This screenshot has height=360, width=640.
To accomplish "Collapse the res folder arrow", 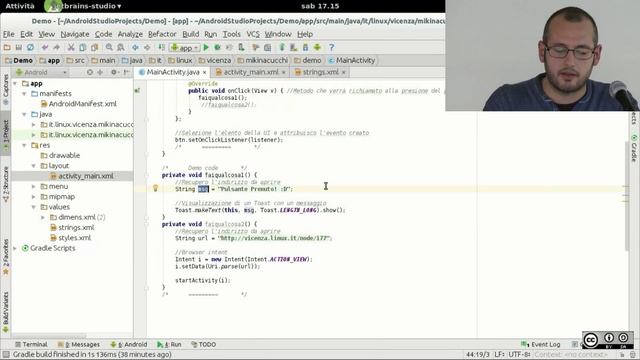I will point(24,145).
